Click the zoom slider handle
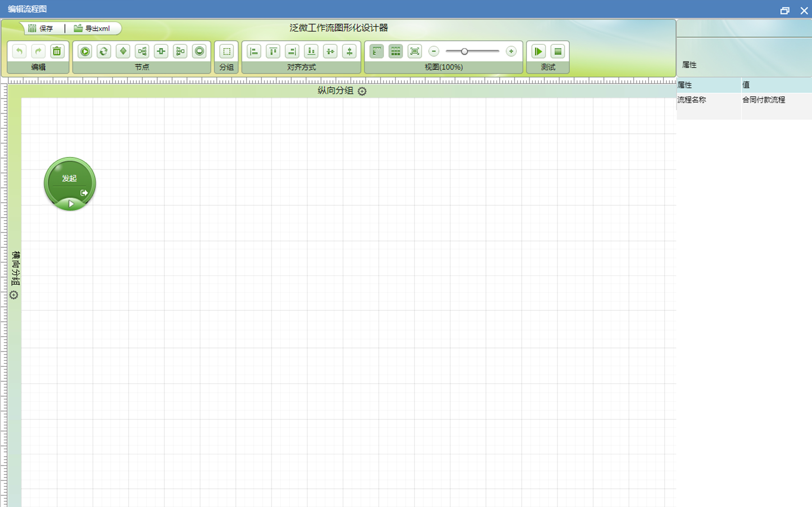812x507 pixels. click(x=464, y=51)
